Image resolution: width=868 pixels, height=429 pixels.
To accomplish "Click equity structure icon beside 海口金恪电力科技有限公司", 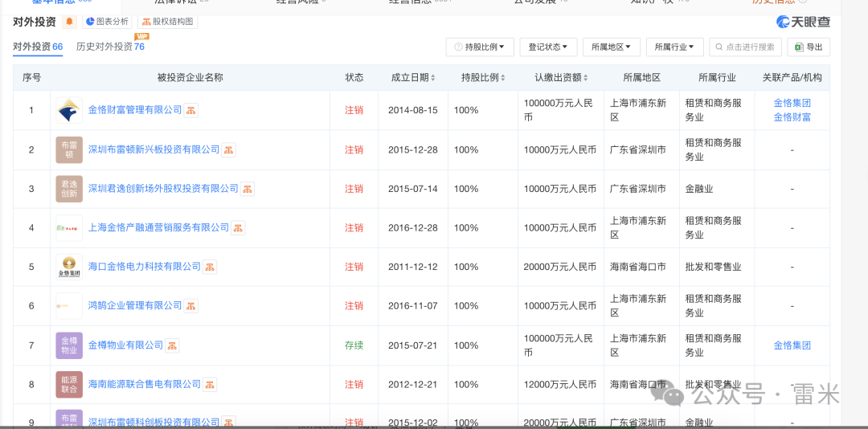I will (210, 267).
